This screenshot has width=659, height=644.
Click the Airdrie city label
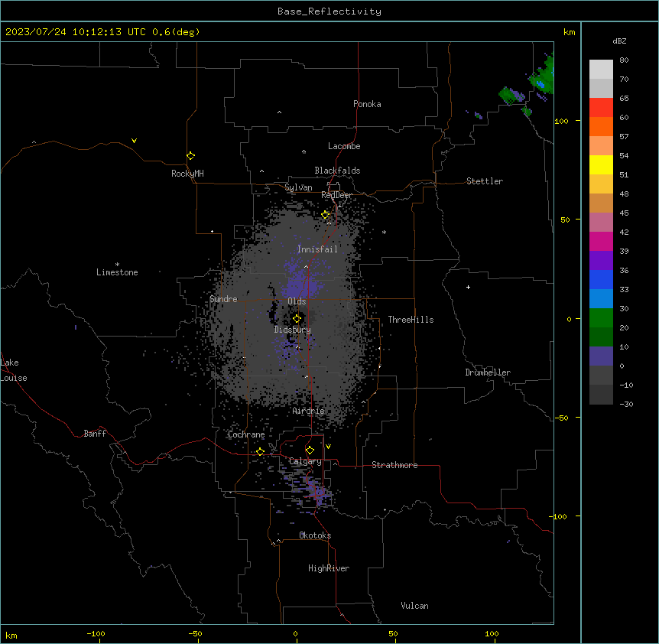[309, 411]
